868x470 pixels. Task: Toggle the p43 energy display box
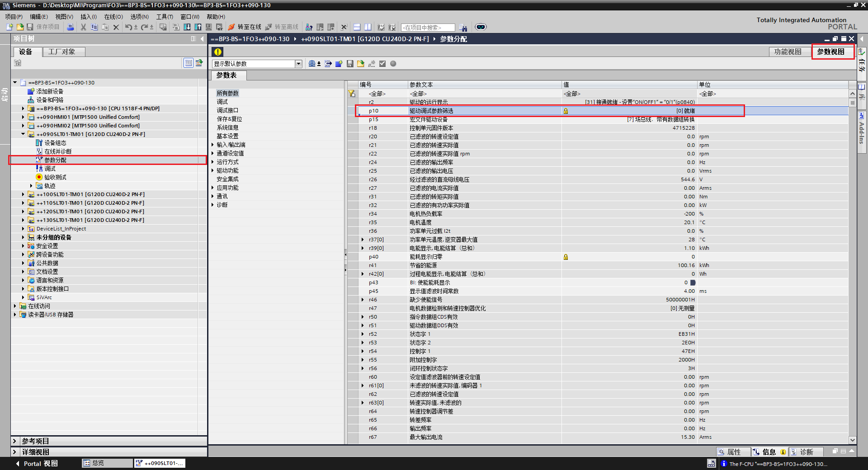pos(693,282)
